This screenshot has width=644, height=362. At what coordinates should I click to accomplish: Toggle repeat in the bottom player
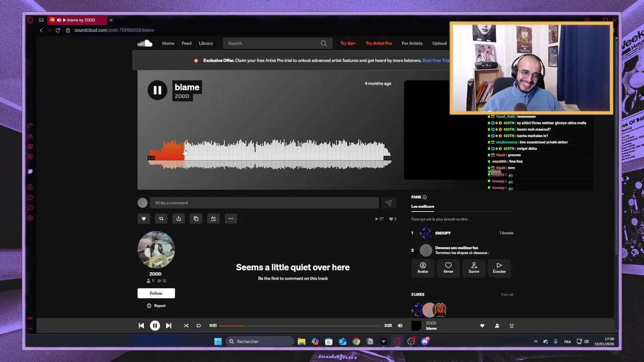tap(198, 326)
